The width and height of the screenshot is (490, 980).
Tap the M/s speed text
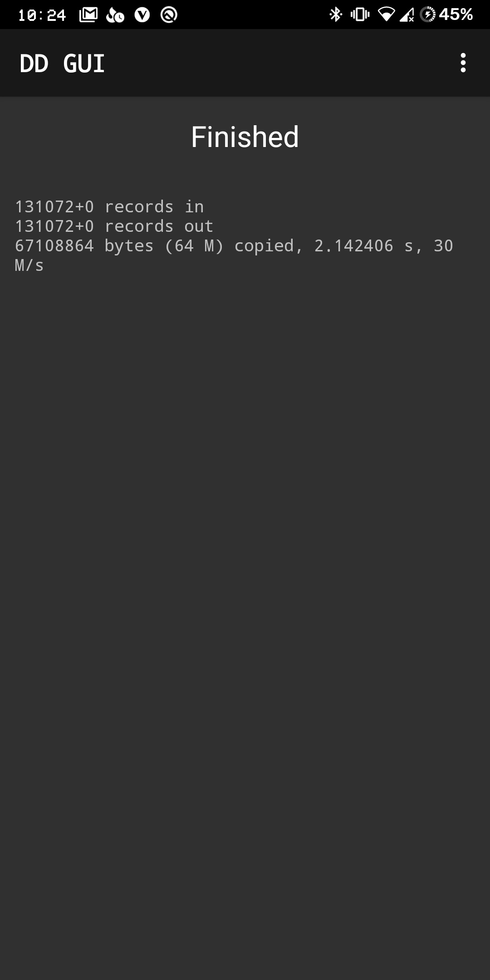point(29,265)
